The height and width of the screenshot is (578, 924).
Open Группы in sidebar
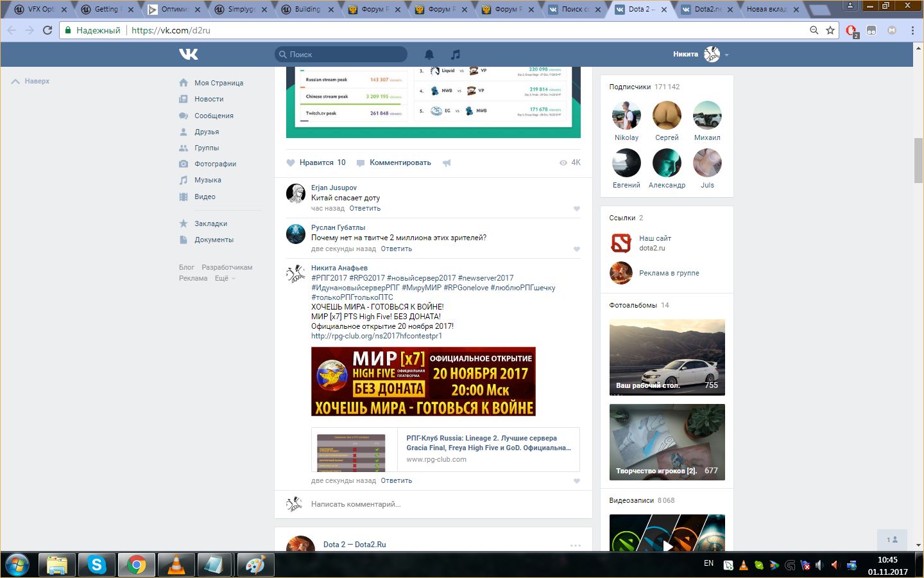coord(207,148)
